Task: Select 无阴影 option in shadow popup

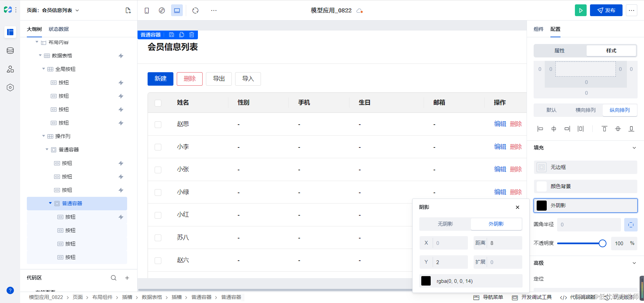Action: [445, 224]
